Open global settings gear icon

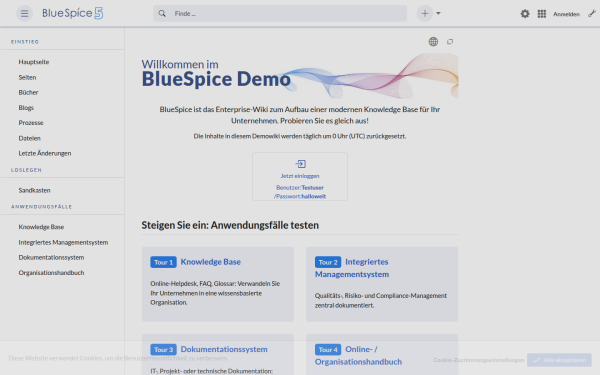pos(525,14)
